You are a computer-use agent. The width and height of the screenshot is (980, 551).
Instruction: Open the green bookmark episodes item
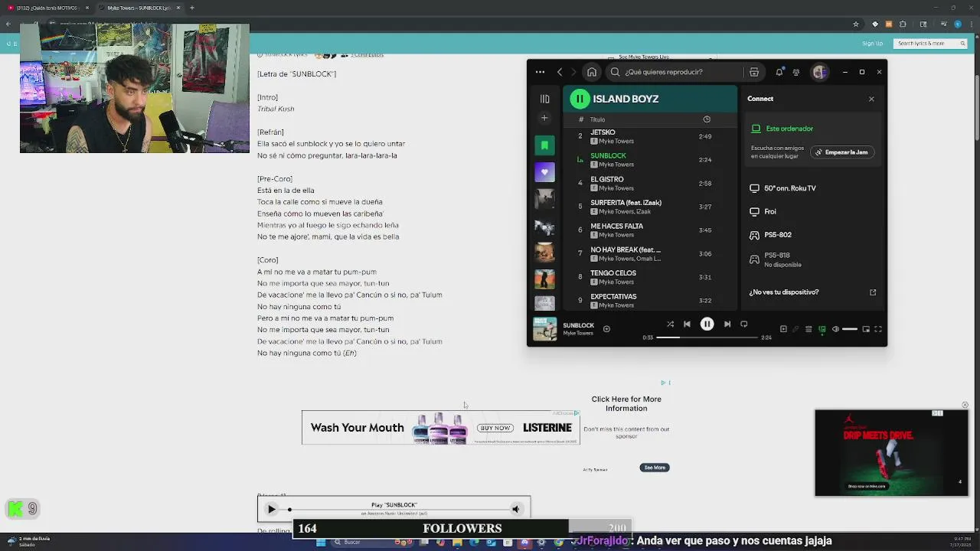pos(544,145)
